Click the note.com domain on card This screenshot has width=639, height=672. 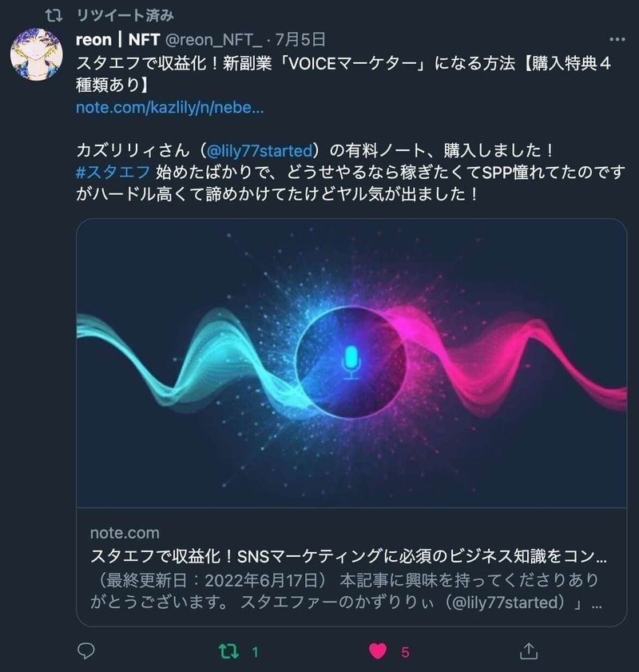(x=125, y=533)
